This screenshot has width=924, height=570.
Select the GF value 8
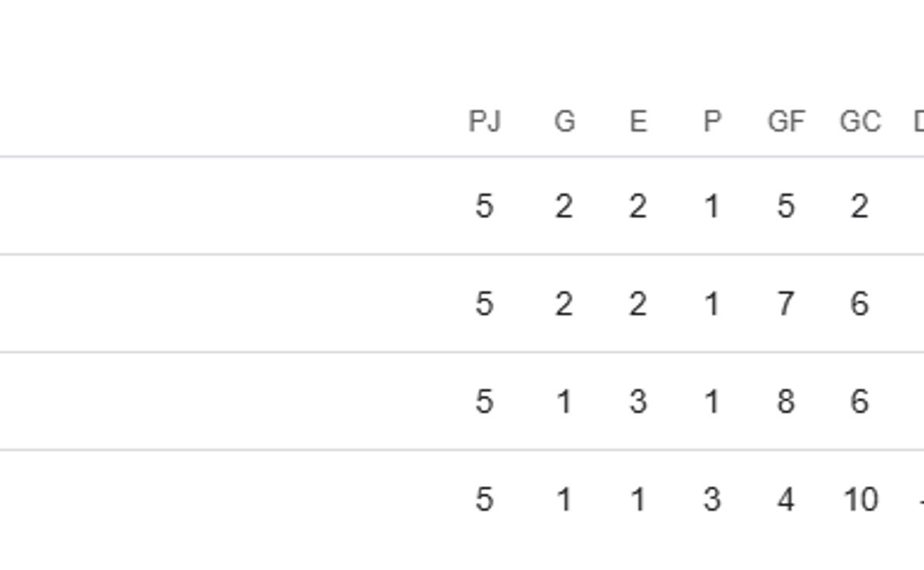click(785, 402)
